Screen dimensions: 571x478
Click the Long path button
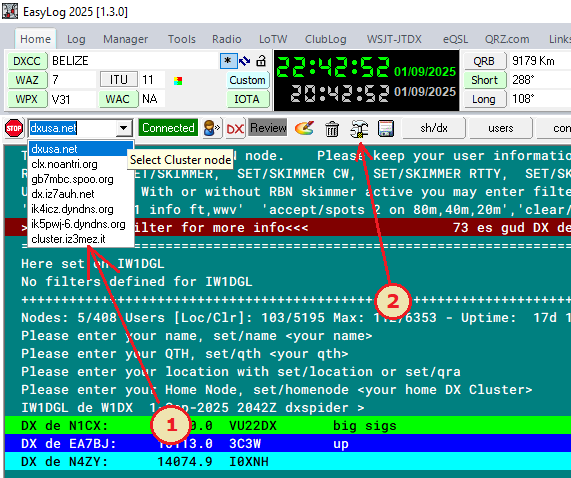pyautogui.click(x=485, y=99)
